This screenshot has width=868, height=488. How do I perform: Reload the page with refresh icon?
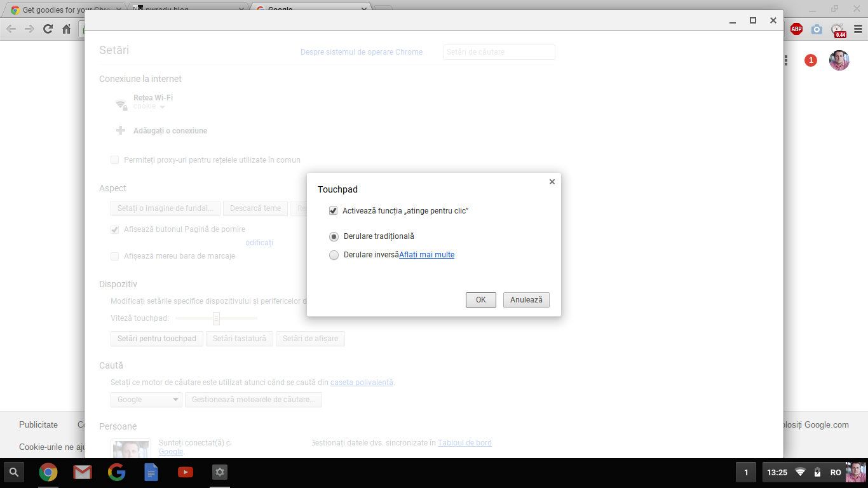tap(48, 29)
